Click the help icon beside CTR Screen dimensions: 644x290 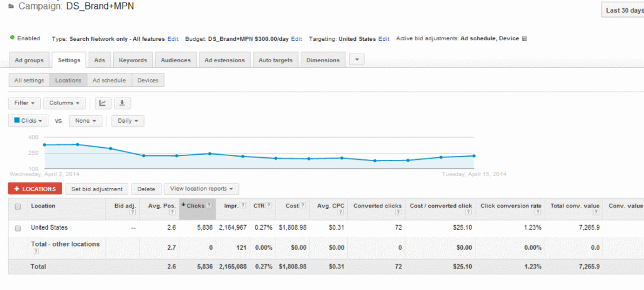pos(269,205)
